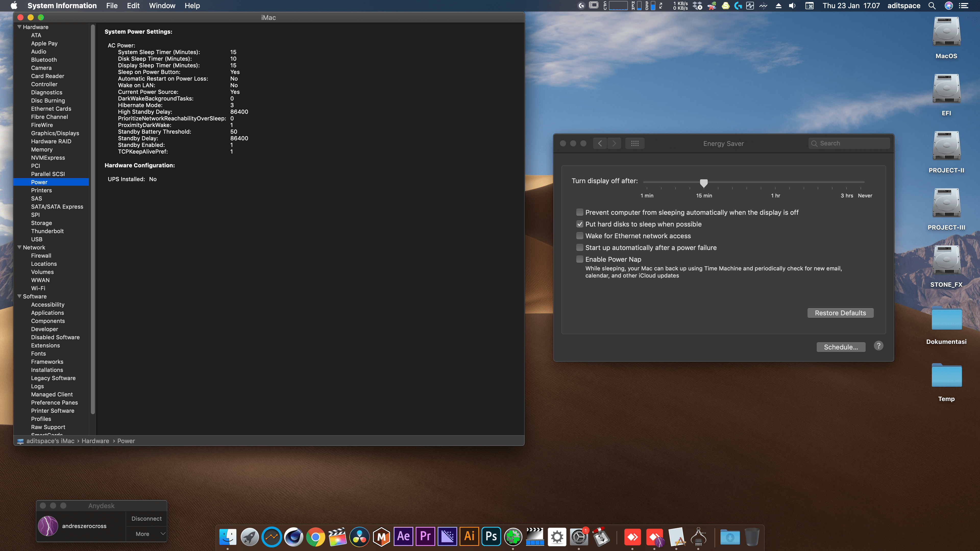Select Memory in the Hardware list
The height and width of the screenshot is (551, 980).
tap(42, 149)
